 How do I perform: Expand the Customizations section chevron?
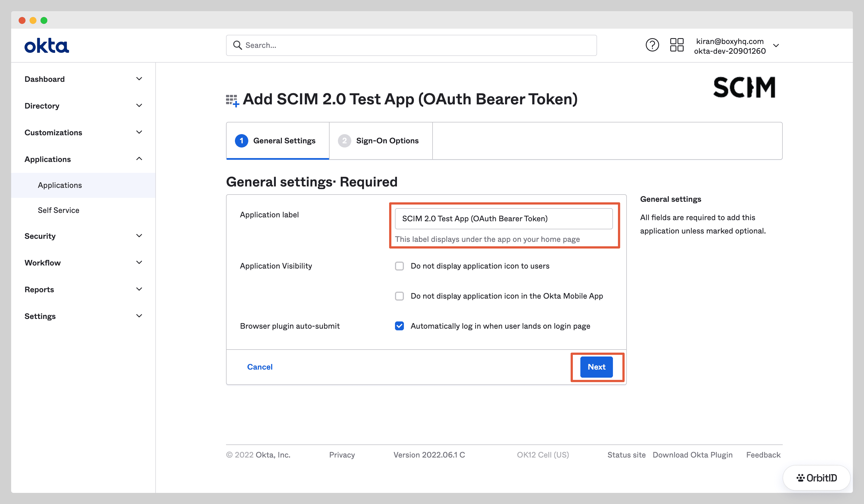coord(139,132)
